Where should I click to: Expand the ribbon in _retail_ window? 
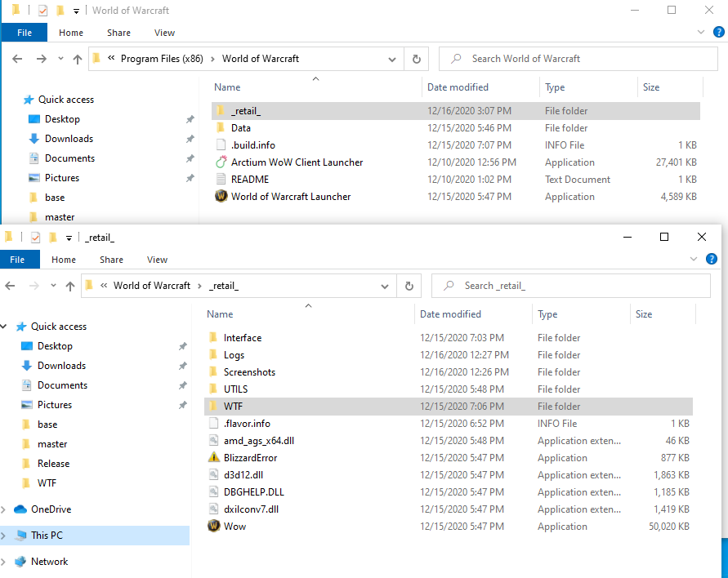694,259
